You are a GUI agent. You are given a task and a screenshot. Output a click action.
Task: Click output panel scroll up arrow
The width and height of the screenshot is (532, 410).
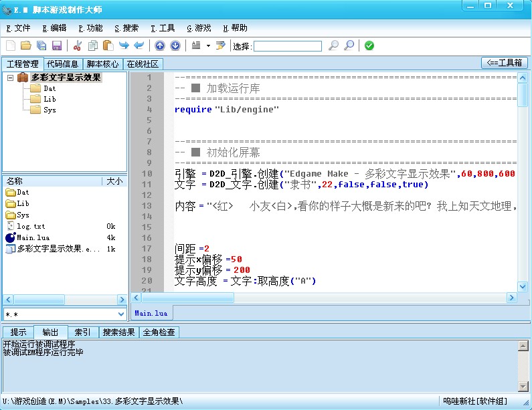[x=523, y=346]
